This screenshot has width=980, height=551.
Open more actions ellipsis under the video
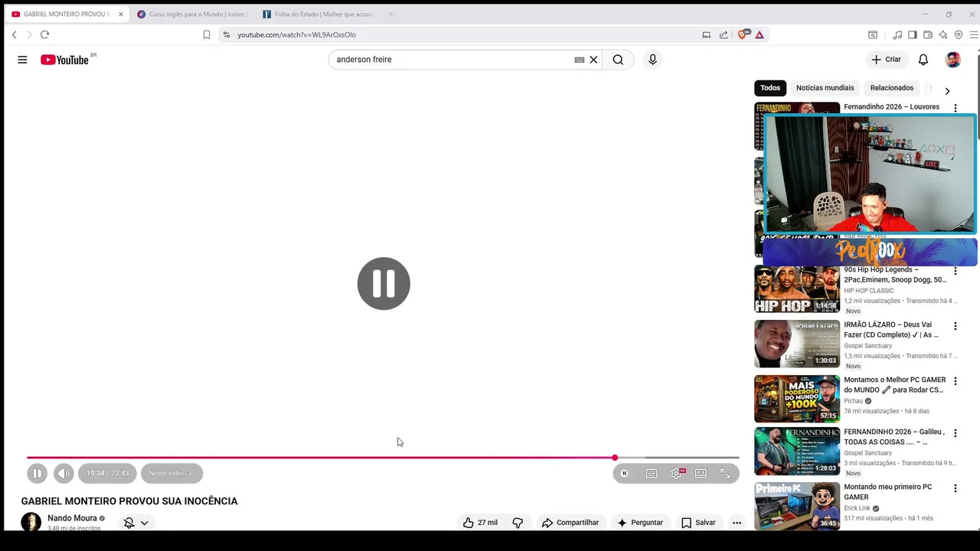[x=737, y=523]
